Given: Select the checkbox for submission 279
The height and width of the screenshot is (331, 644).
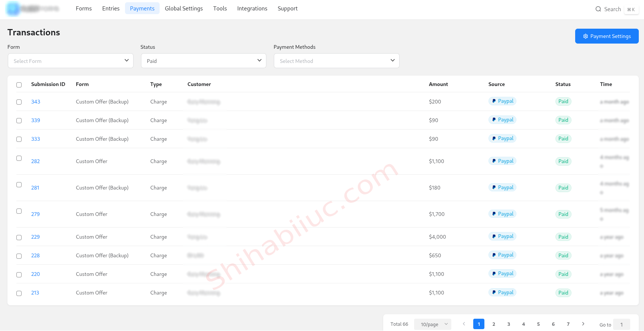Looking at the screenshot, I should [19, 211].
